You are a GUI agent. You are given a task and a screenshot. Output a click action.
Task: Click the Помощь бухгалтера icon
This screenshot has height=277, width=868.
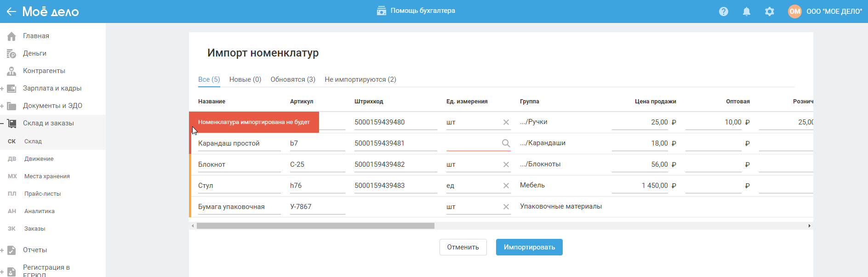click(381, 11)
